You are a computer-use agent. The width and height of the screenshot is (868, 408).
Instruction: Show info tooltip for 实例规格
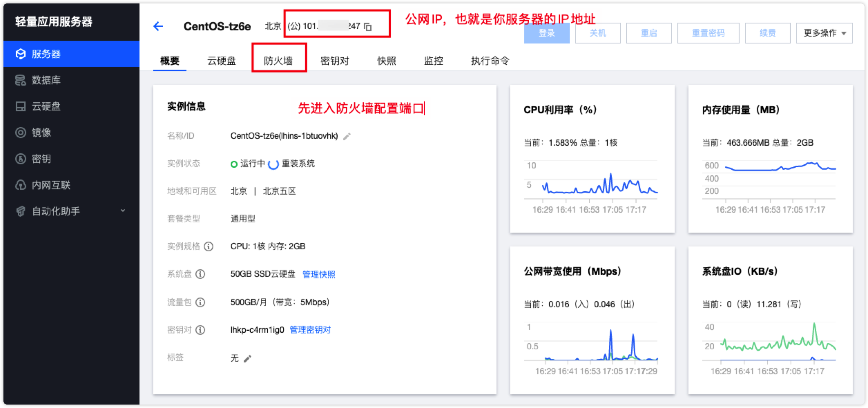209,246
